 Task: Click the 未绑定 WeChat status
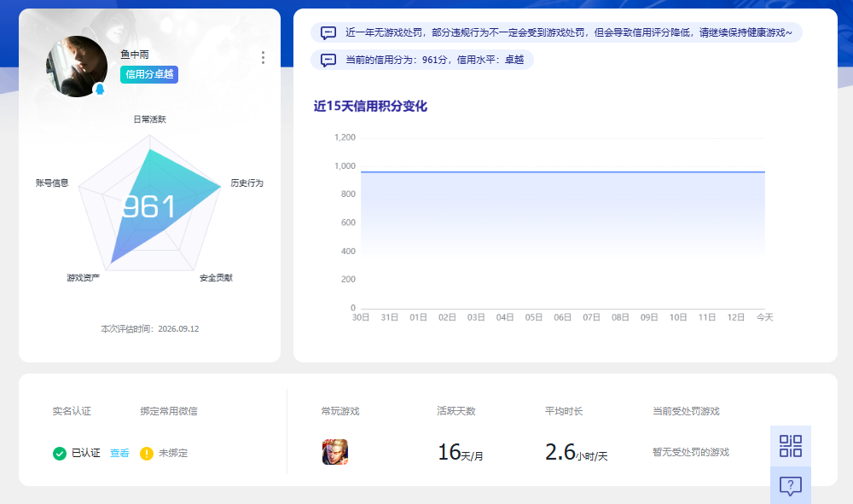(x=173, y=453)
